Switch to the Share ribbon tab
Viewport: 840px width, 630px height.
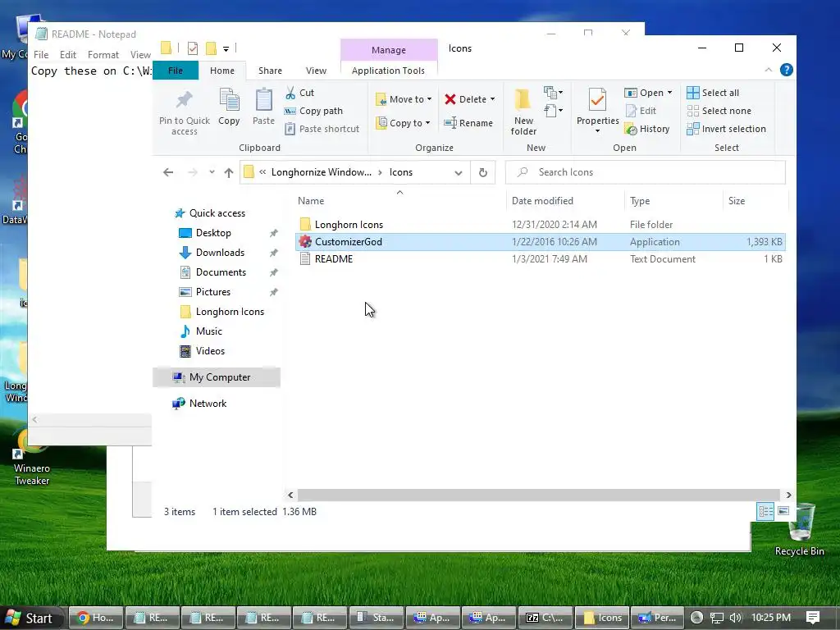coord(270,71)
